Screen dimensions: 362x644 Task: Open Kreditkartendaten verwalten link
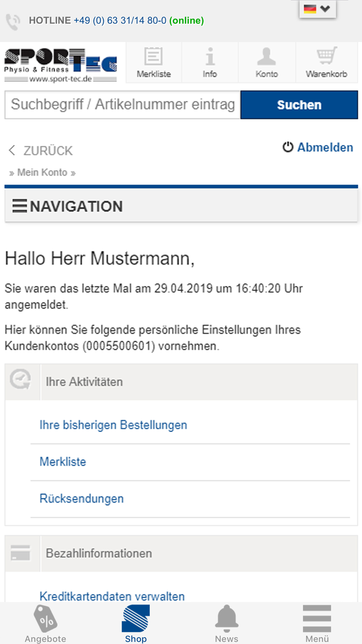(x=112, y=596)
